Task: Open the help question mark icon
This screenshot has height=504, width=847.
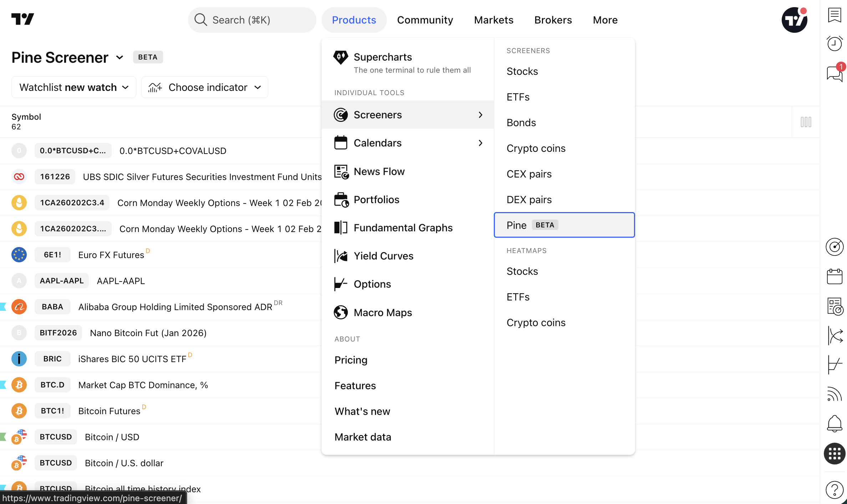Action: (834, 490)
